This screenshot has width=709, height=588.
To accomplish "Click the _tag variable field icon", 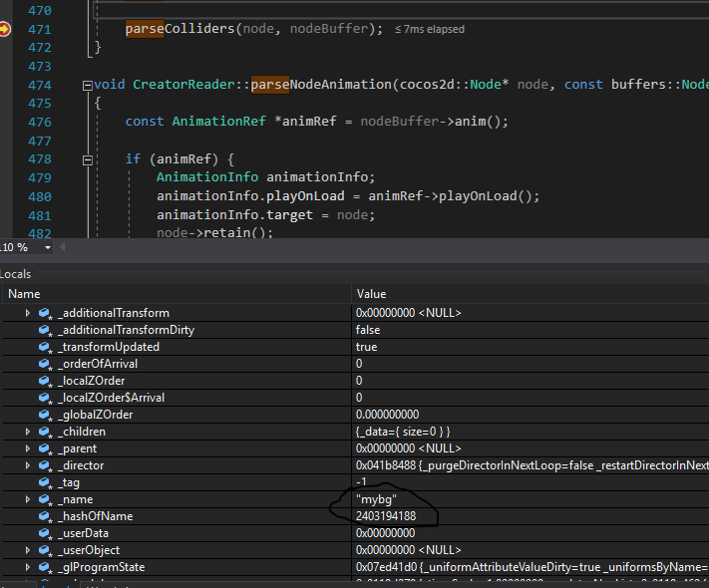I will [46, 482].
